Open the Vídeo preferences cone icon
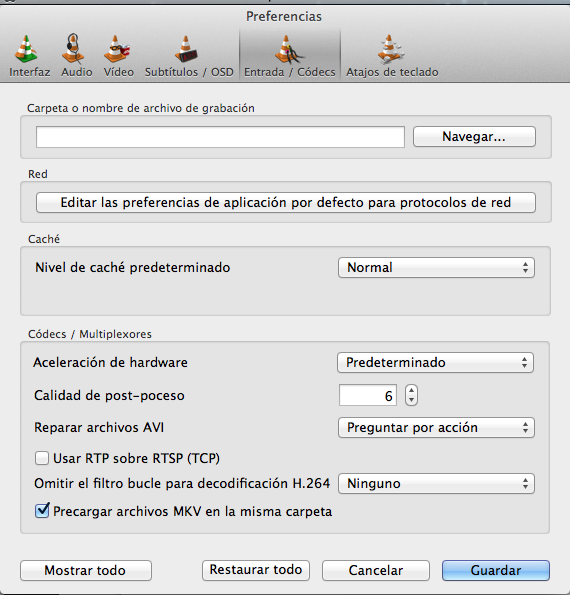The width and height of the screenshot is (570, 595). click(x=117, y=49)
